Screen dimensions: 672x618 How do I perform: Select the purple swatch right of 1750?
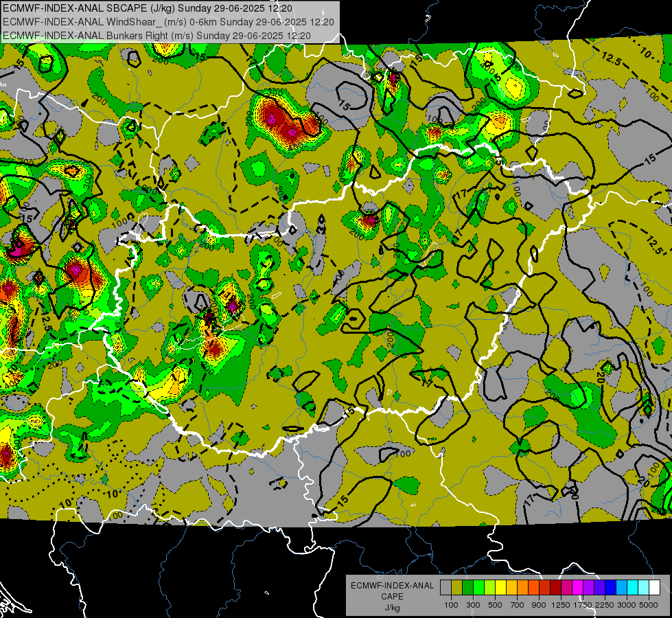point(588,588)
